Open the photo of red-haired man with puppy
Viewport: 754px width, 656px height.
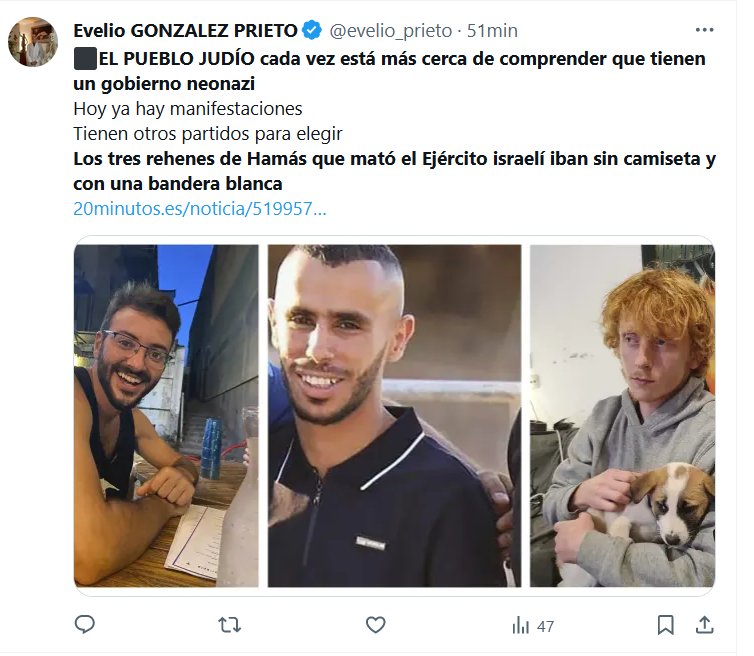pos(622,416)
